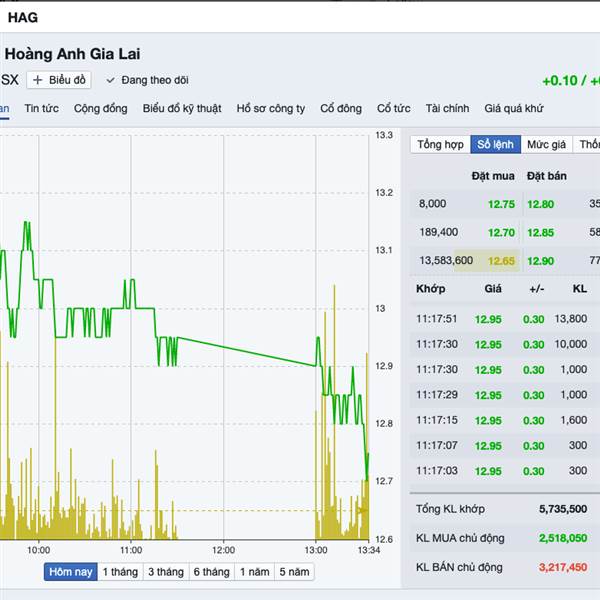The image size is (600, 600).
Task: Switch to Biểu đồ kỹ thuật tab
Action: click(182, 108)
